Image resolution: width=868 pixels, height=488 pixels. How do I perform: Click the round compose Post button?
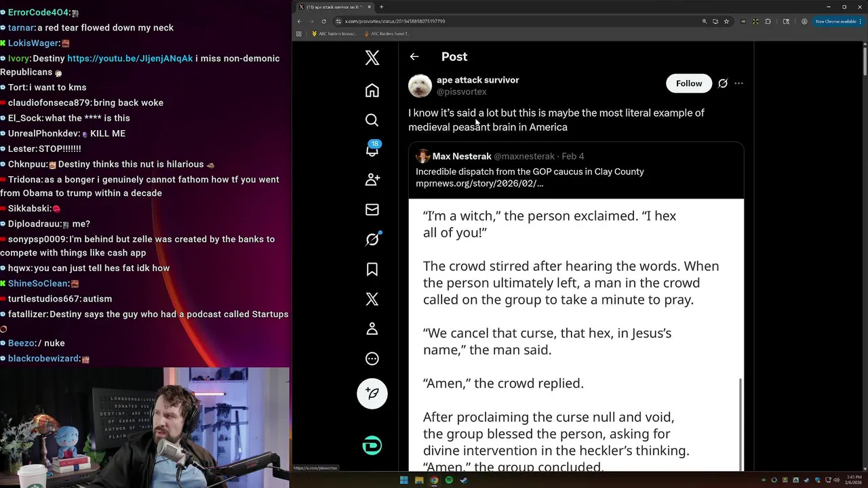(372, 393)
